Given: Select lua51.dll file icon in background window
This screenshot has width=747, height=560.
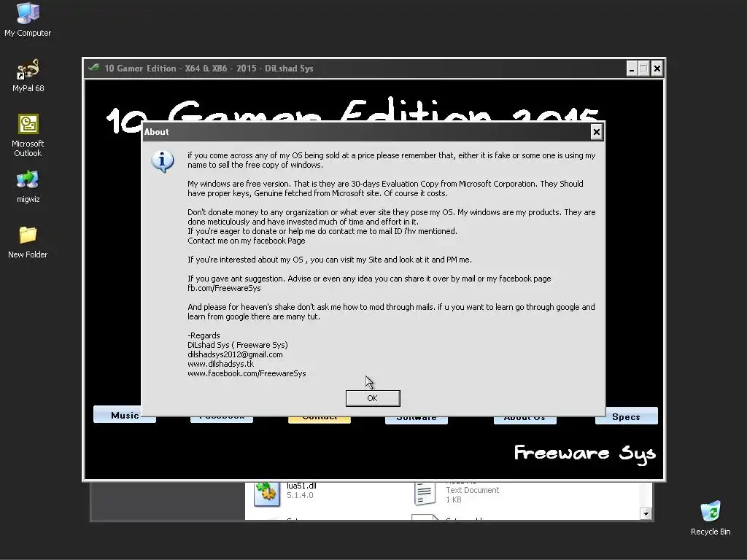Looking at the screenshot, I should tap(266, 494).
